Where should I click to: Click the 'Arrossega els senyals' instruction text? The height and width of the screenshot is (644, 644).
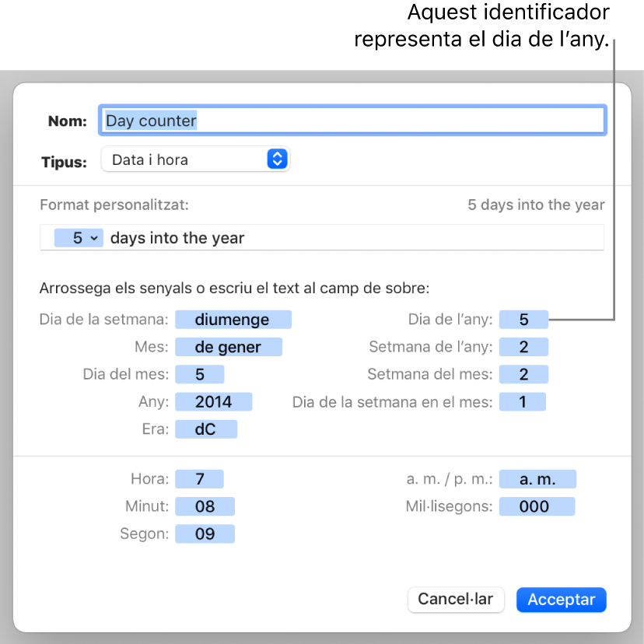[x=234, y=289]
